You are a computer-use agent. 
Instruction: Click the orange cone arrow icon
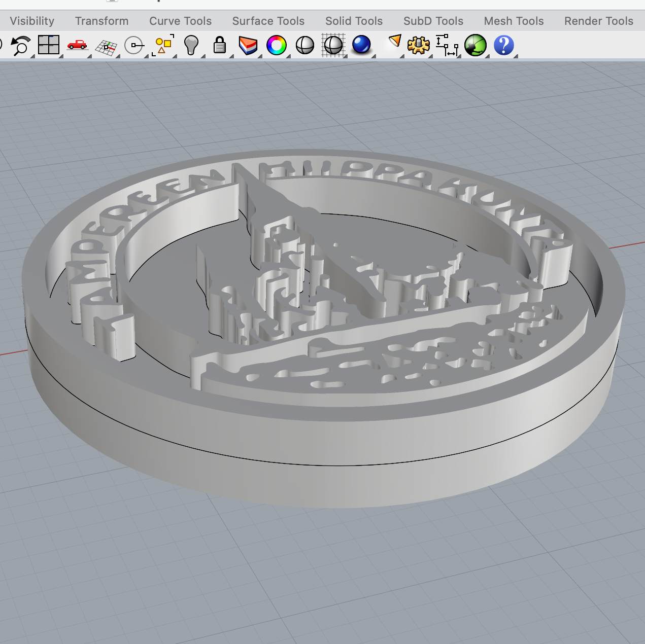coord(394,41)
